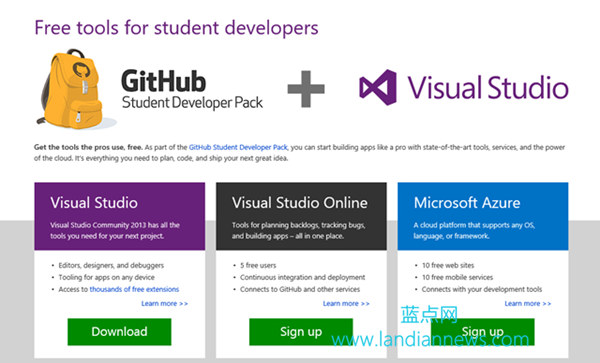Click the Free tools for student developers heading

[176, 28]
